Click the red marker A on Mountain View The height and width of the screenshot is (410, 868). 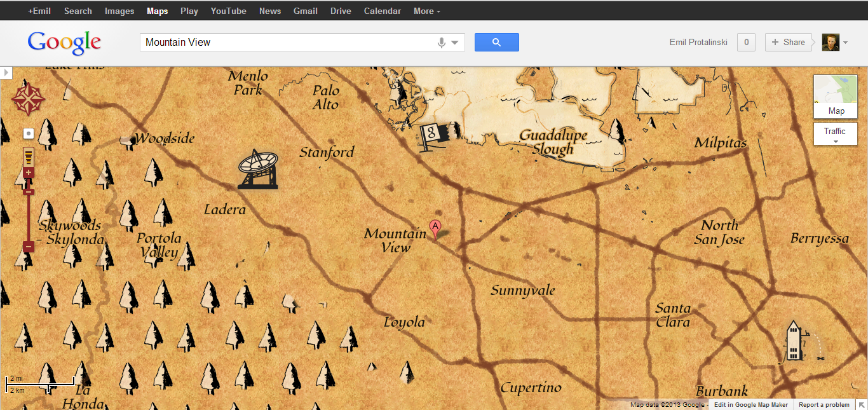pos(435,227)
